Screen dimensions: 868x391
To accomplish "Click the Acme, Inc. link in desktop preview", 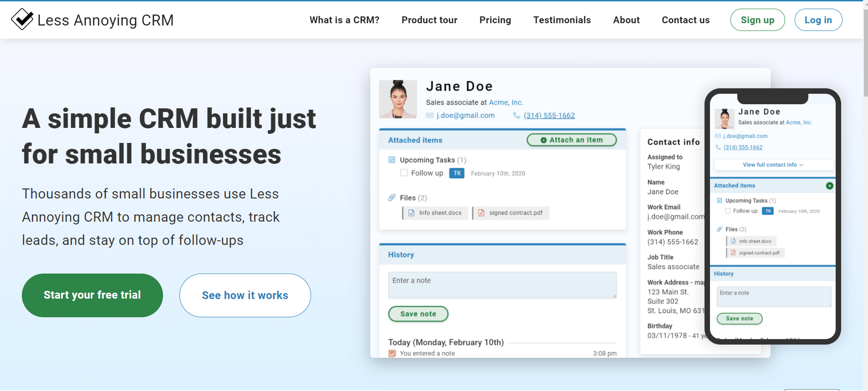I will pyautogui.click(x=506, y=102).
